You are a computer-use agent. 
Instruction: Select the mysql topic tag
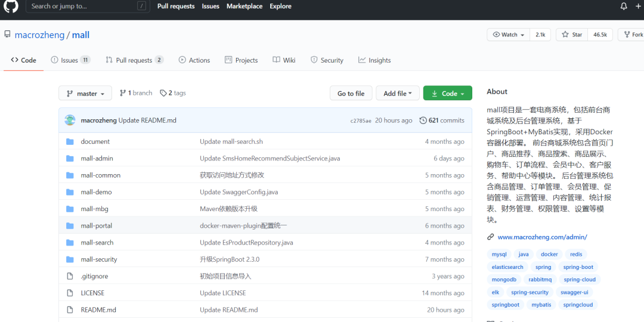pyautogui.click(x=499, y=254)
